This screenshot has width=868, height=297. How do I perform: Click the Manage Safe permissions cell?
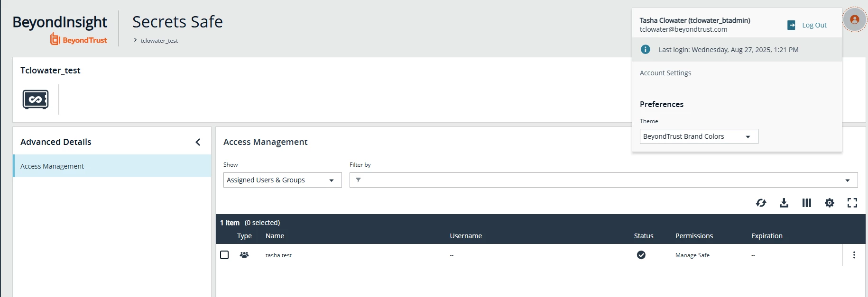tap(693, 255)
